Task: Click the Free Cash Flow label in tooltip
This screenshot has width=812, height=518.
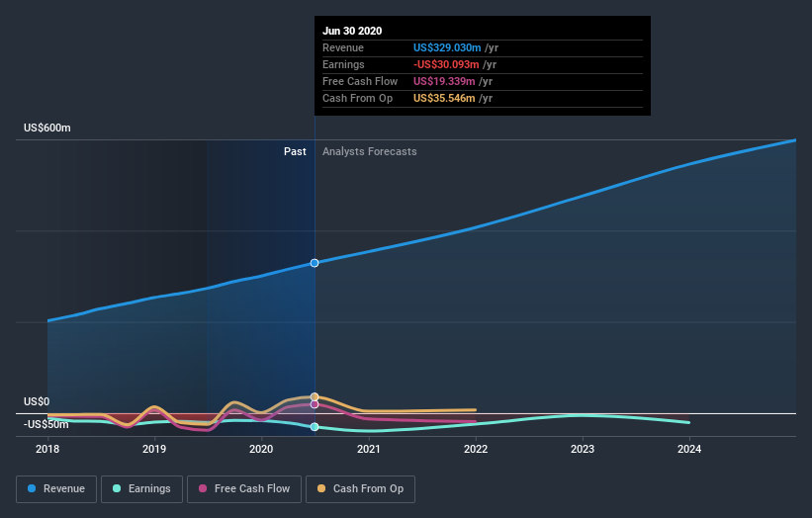Action: (x=360, y=81)
